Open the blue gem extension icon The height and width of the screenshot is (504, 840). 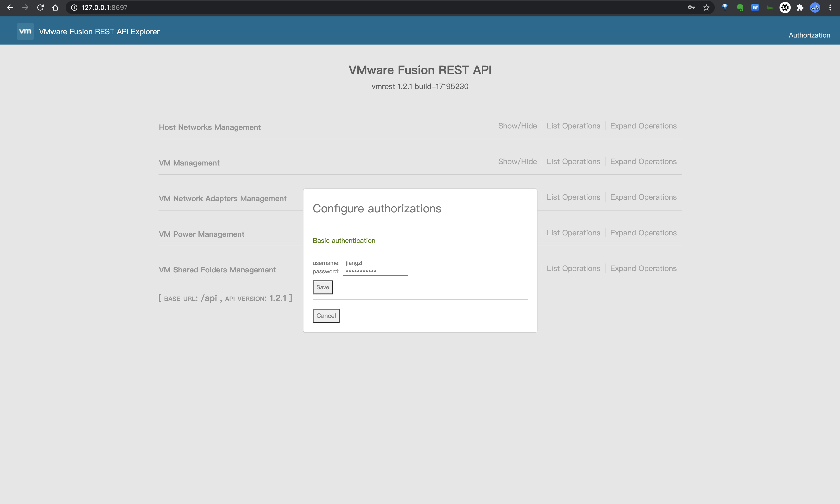tap(725, 8)
